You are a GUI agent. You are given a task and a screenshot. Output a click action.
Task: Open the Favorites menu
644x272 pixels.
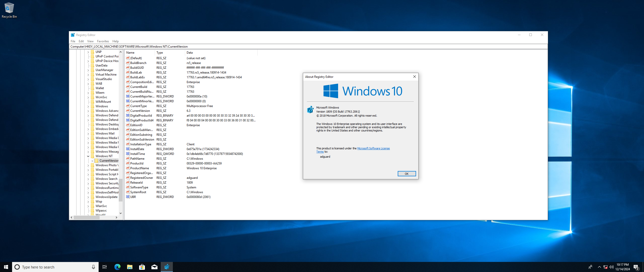tap(103, 41)
